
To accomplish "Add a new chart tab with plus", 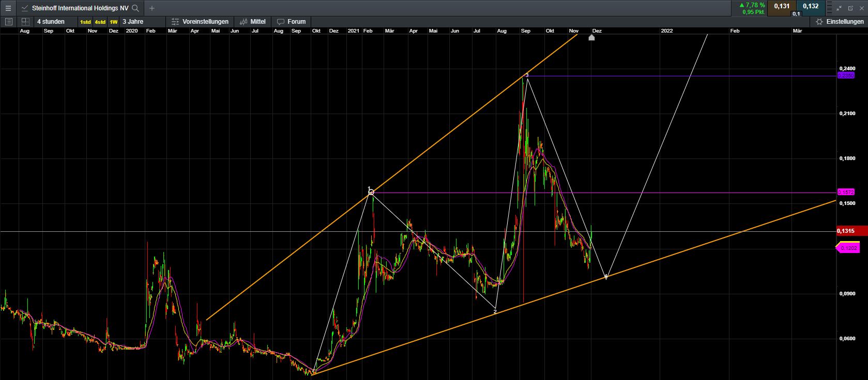I will pos(152,8).
